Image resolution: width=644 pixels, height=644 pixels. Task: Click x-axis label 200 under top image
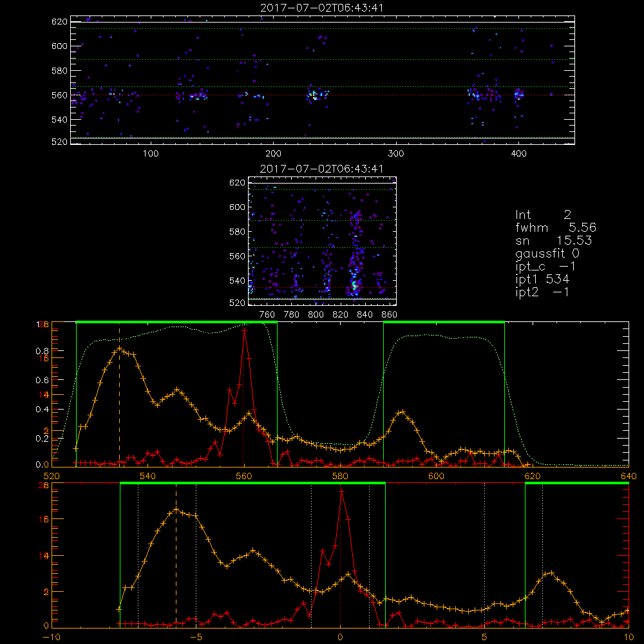[273, 154]
